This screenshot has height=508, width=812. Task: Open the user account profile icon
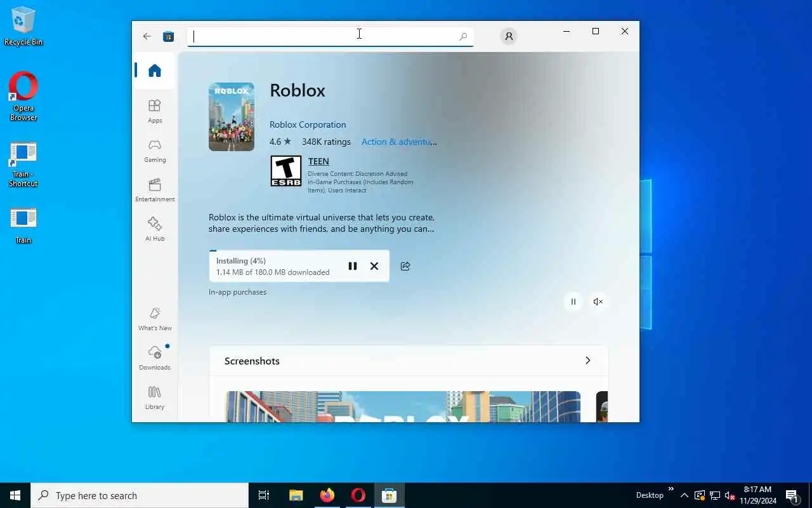tap(509, 36)
